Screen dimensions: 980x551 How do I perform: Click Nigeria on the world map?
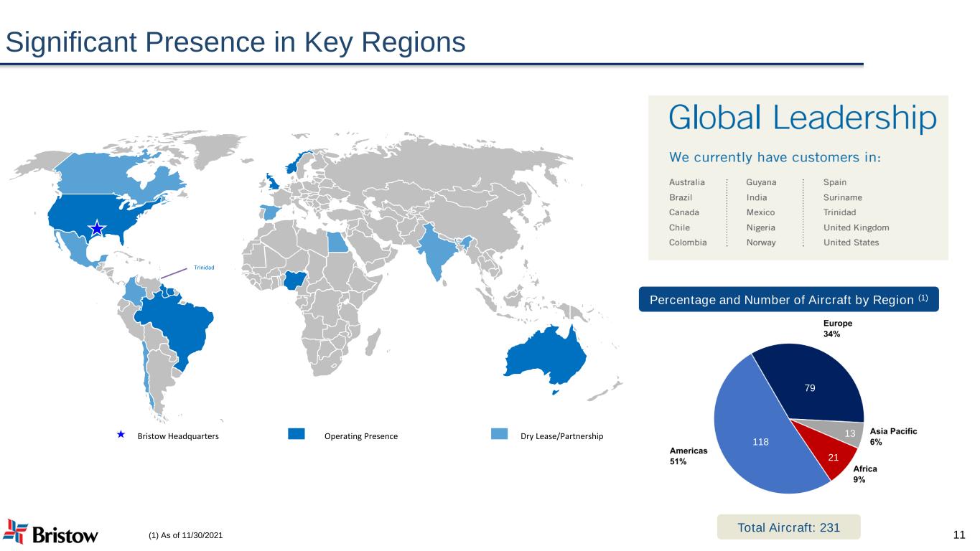coord(294,280)
